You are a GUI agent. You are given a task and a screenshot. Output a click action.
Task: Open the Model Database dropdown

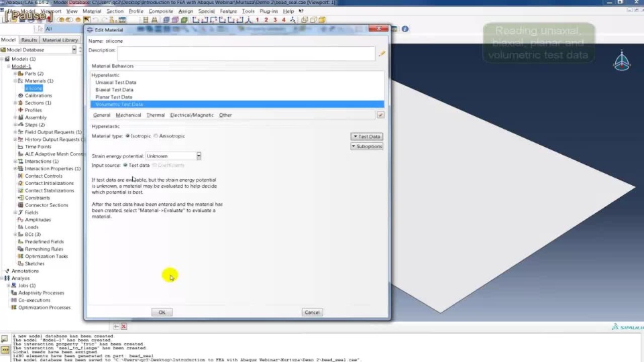coord(74,50)
